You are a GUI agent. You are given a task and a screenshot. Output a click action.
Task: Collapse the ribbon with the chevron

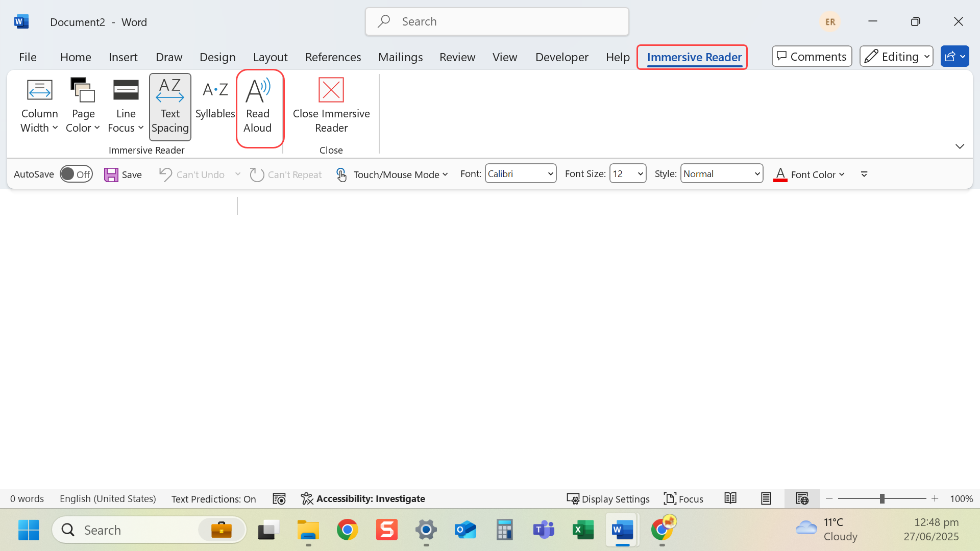960,146
